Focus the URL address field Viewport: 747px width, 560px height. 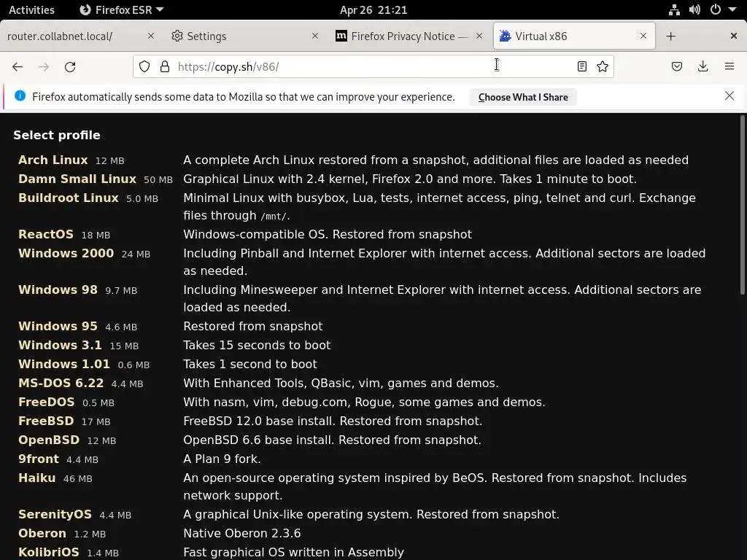click(371, 66)
